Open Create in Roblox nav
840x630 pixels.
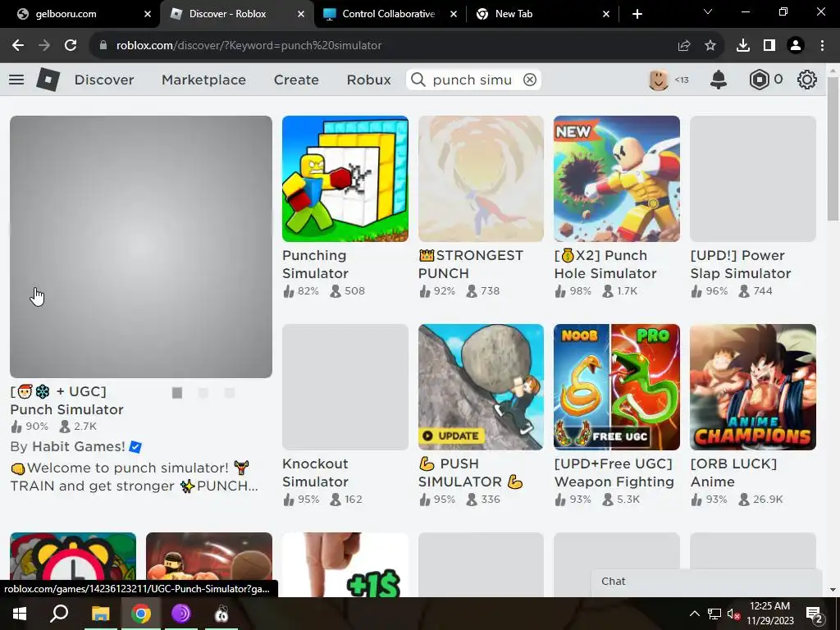coord(296,80)
